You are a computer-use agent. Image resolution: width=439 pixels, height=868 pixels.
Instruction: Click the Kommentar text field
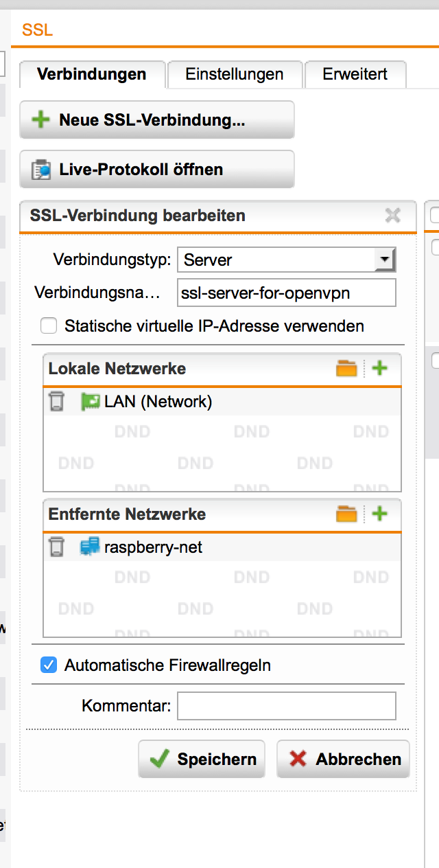click(x=286, y=706)
